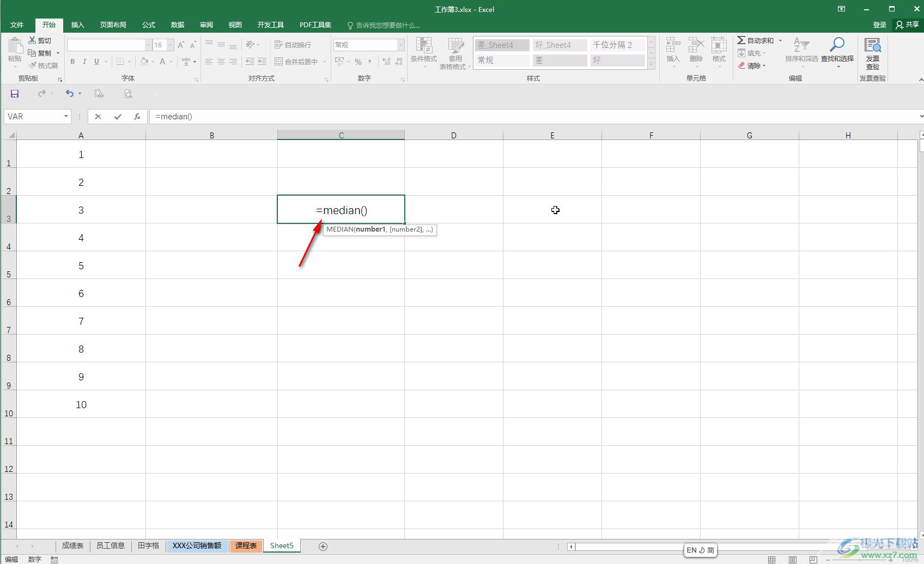Click the Decrease Indent icon
Image resolution: width=924 pixels, height=564 pixels.
tap(250, 62)
